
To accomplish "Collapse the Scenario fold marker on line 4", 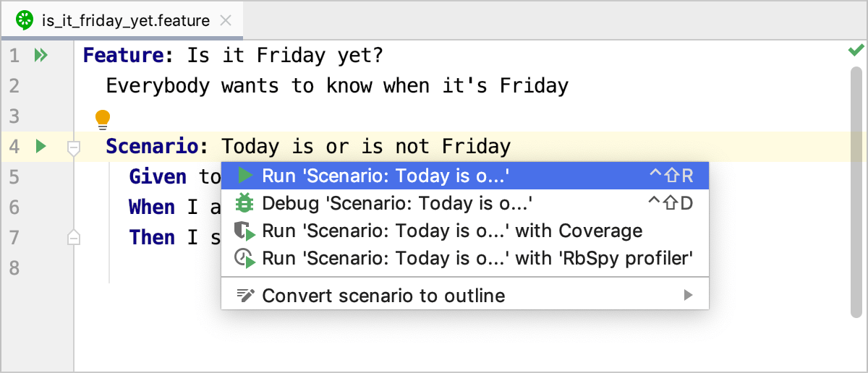I will 73,147.
